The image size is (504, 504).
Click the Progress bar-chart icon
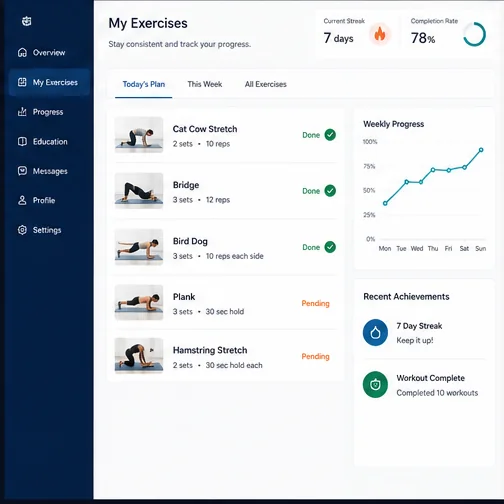coord(22,112)
